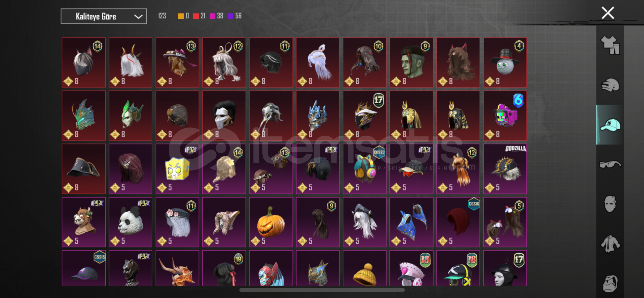Open the jacket clothing category icon
644x298 pixels.
[x=610, y=244]
